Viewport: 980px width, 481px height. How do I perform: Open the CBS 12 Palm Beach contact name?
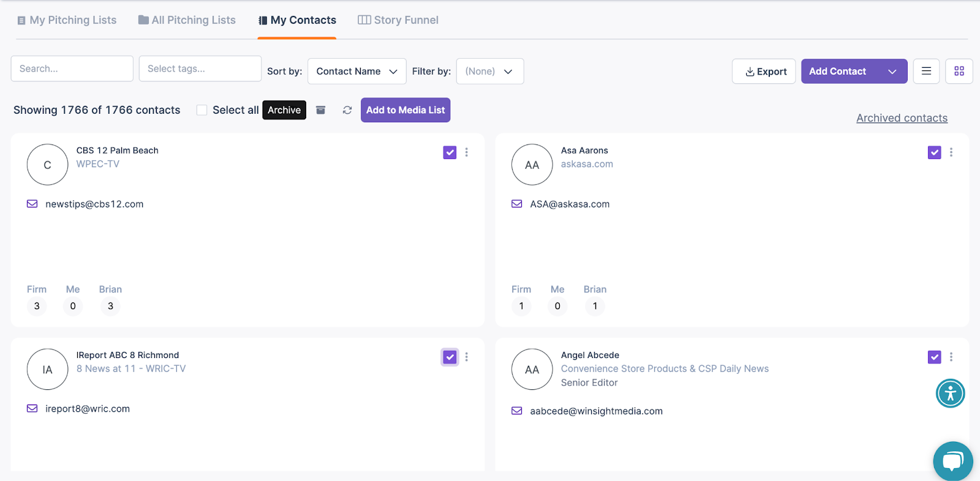(x=117, y=151)
